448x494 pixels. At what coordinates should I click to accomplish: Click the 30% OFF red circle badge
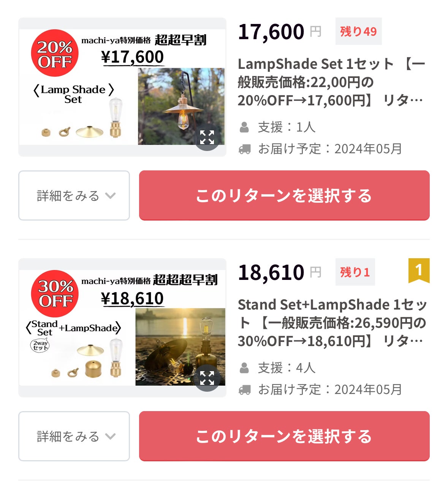click(55, 294)
